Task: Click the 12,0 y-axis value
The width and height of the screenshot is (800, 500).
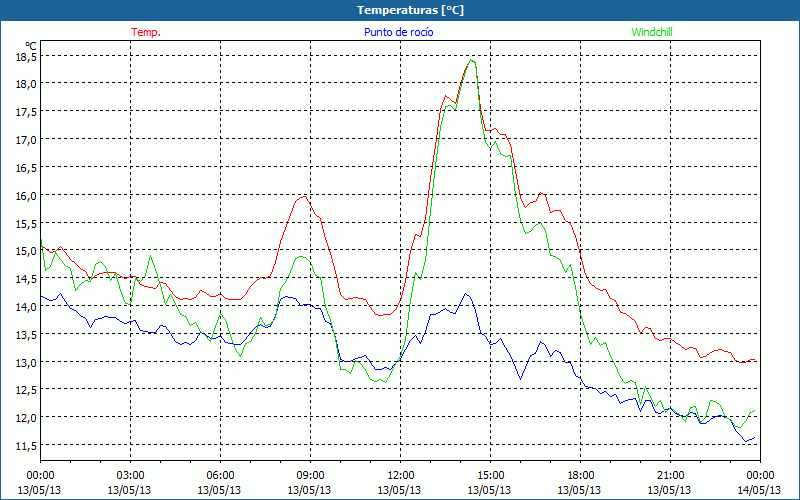Action: [x=25, y=418]
